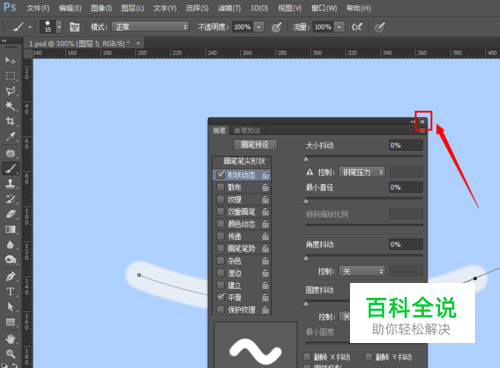500x368 pixels.
Task: Select the Polygonal Lasso tool
Action: tap(10, 91)
